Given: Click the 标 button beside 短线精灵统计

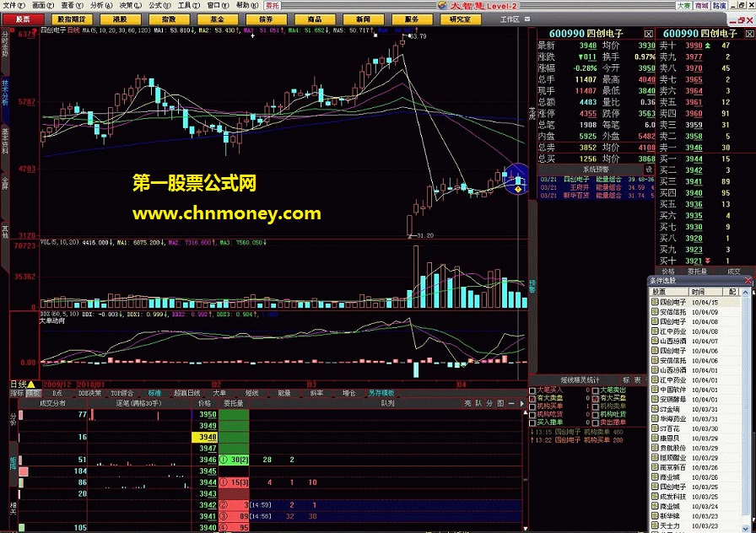Looking at the screenshot, I should pos(626,380).
